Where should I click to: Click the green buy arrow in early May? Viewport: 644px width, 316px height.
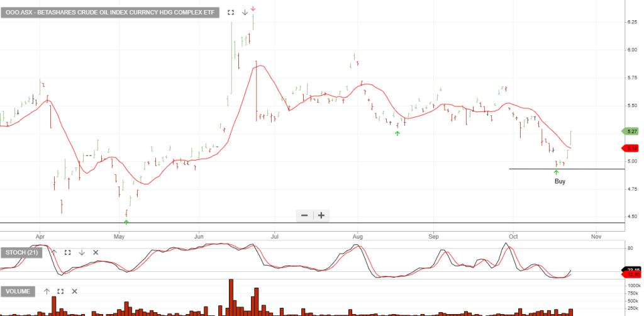pos(126,222)
